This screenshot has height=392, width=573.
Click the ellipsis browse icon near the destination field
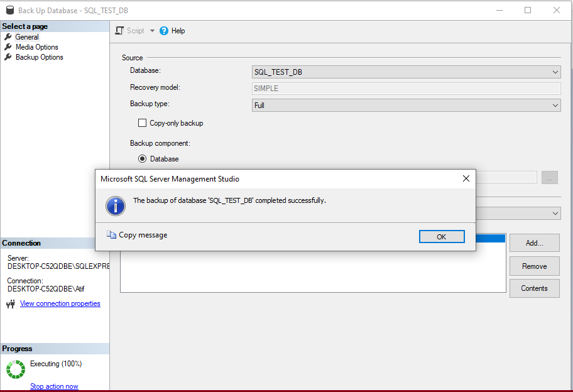pos(549,177)
